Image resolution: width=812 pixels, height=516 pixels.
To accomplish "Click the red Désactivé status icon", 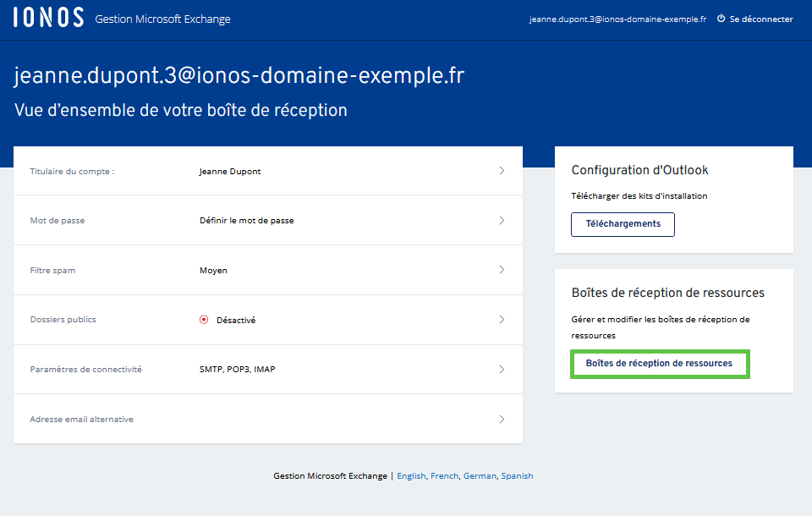I will pyautogui.click(x=204, y=320).
